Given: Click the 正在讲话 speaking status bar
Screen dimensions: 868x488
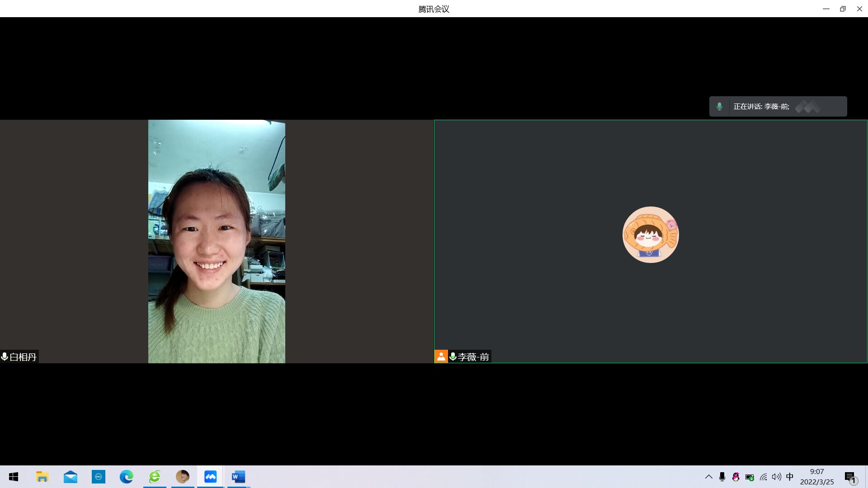Looking at the screenshot, I should coord(778,107).
